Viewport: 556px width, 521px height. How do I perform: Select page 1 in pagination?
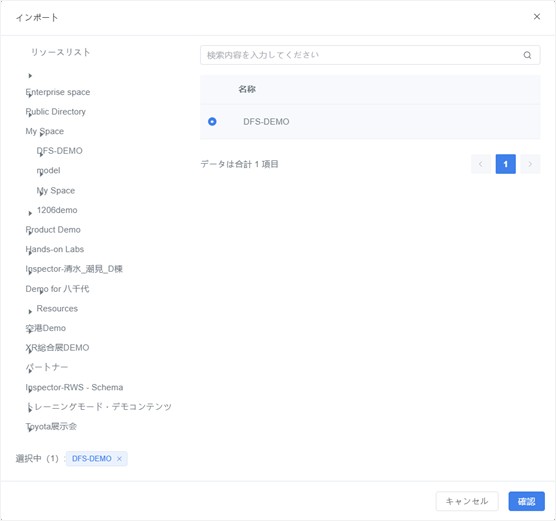click(x=505, y=164)
